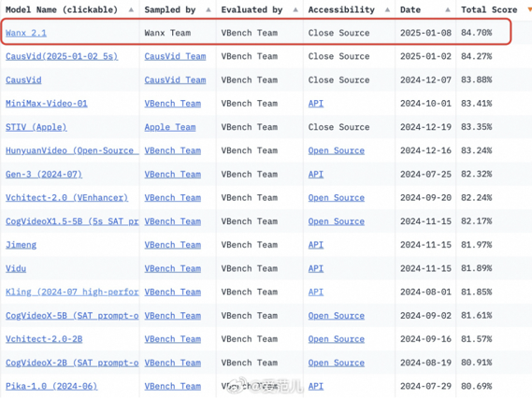Open the Wanx 2.1 model link
The height and width of the screenshot is (399, 532).
tap(26, 33)
